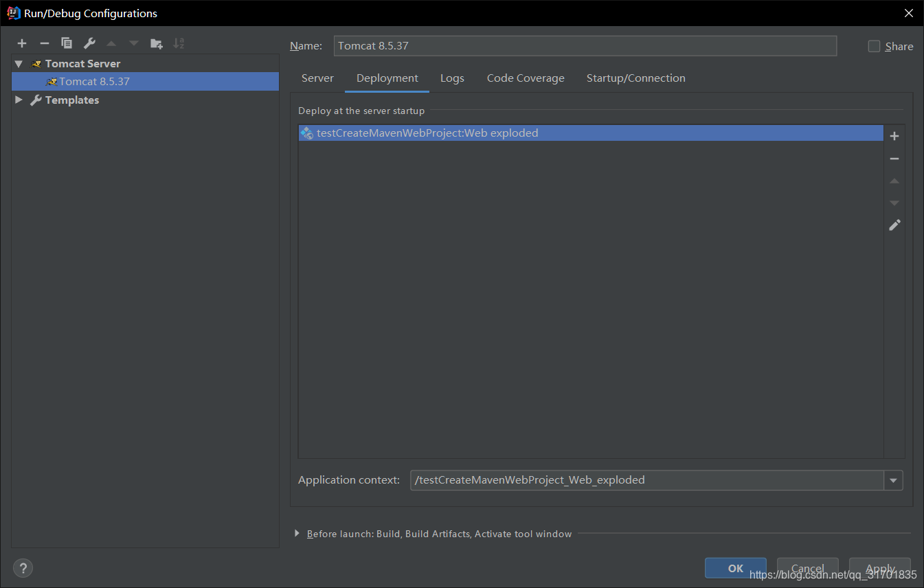924x588 pixels.
Task: Close the Run/Debug Configurations dialog
Action: tap(908, 13)
